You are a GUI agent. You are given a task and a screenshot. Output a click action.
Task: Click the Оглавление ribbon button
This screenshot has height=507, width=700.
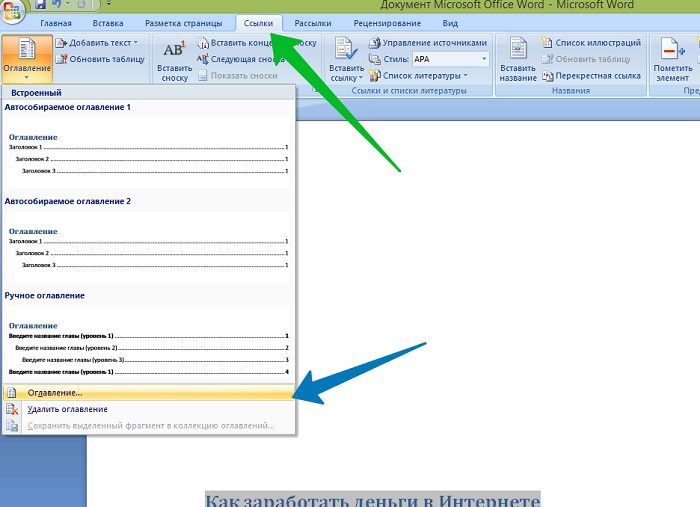(27, 59)
